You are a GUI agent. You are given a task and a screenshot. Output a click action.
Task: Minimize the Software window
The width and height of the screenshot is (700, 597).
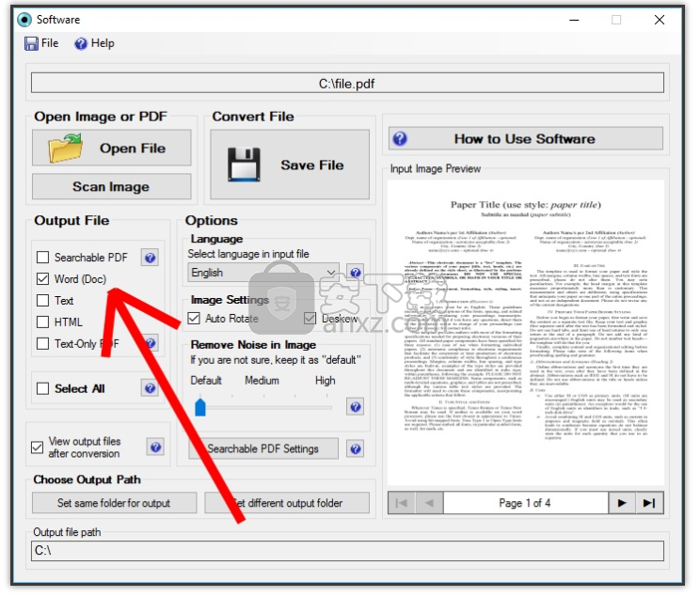pyautogui.click(x=574, y=20)
